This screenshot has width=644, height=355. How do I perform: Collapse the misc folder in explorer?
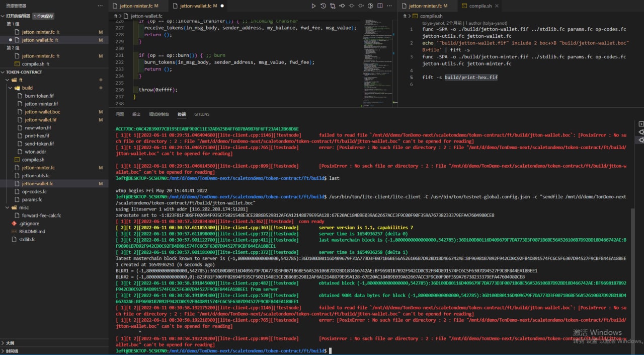click(x=54, y=207)
